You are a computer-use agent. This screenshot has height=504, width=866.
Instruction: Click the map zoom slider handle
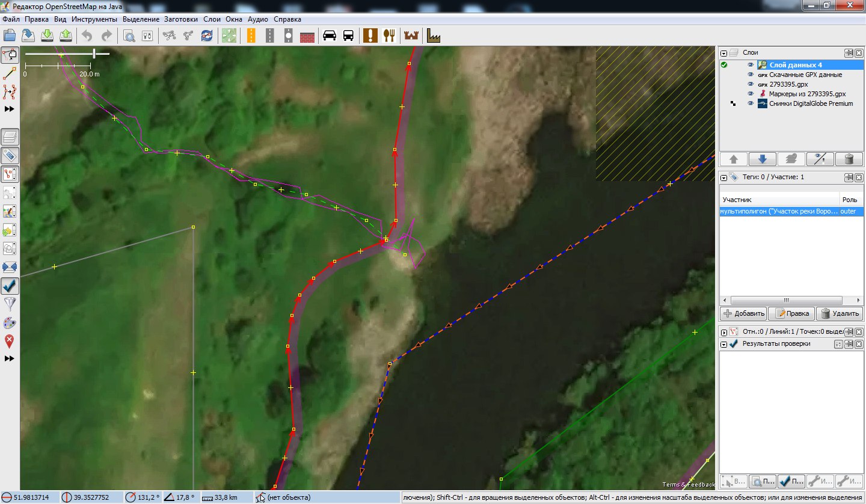click(x=94, y=54)
